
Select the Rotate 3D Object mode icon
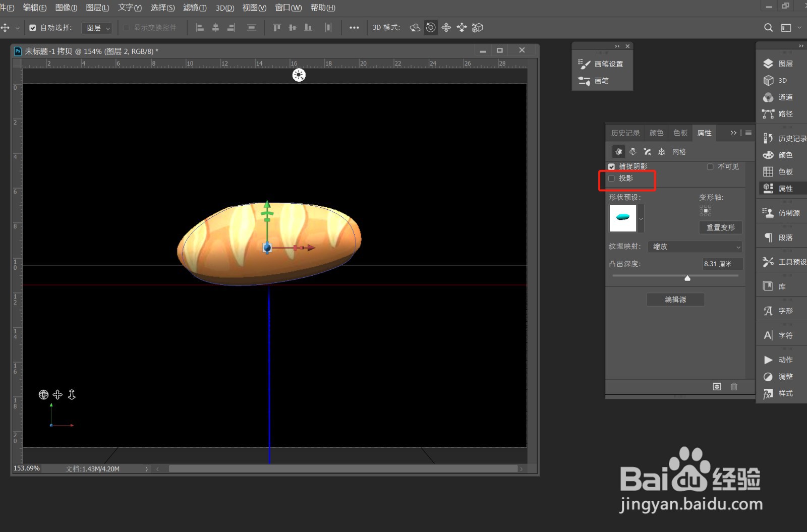[415, 28]
